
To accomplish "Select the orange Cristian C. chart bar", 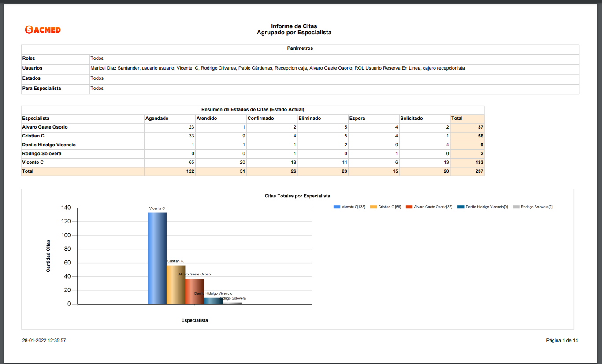I will 176,285.
